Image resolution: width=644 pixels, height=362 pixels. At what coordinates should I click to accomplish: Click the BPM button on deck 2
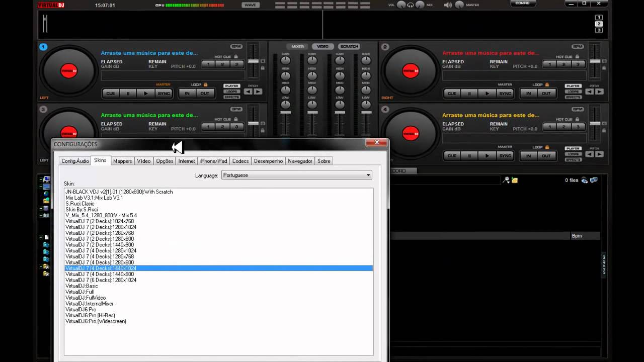(x=578, y=46)
